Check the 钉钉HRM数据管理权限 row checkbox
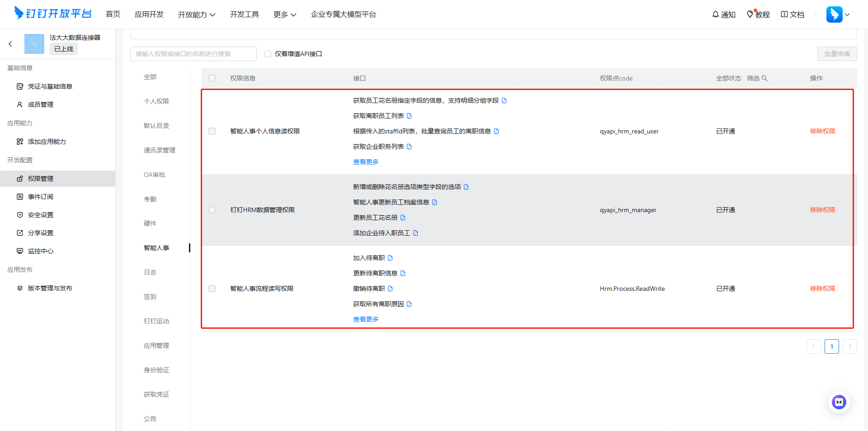 [212, 210]
